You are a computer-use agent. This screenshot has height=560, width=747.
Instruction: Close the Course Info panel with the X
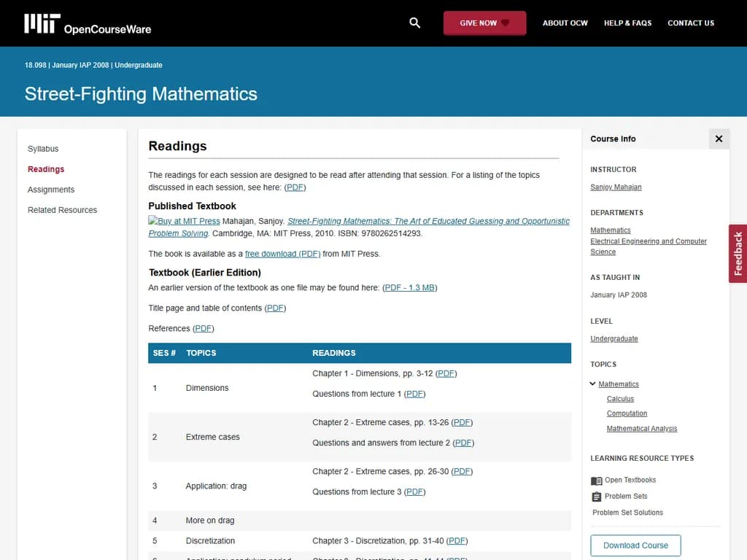click(x=719, y=139)
